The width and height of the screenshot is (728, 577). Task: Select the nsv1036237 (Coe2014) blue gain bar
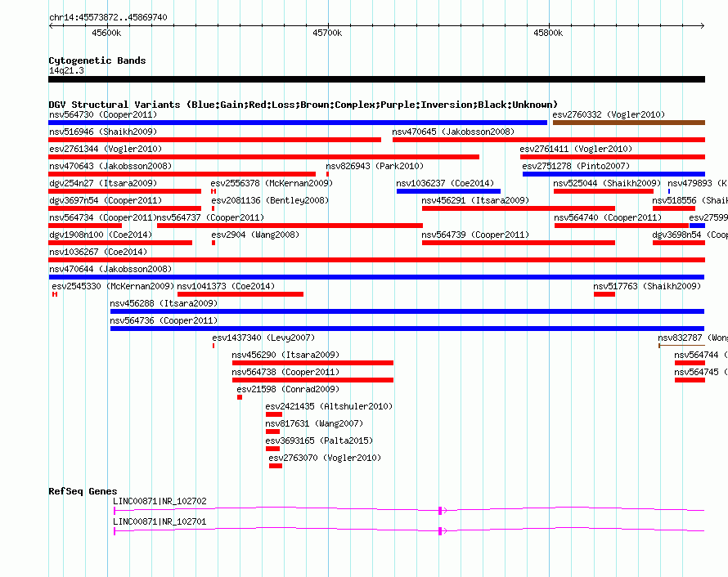coord(448,191)
